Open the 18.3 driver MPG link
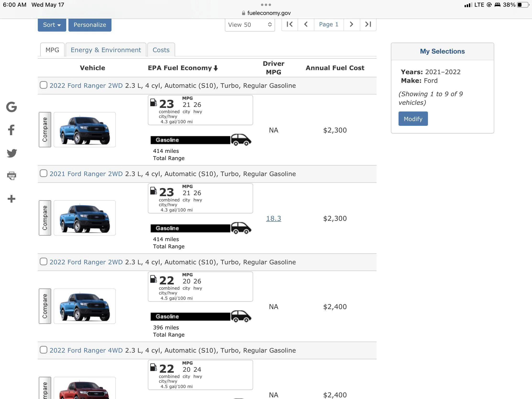The width and height of the screenshot is (532, 399). [x=273, y=218]
